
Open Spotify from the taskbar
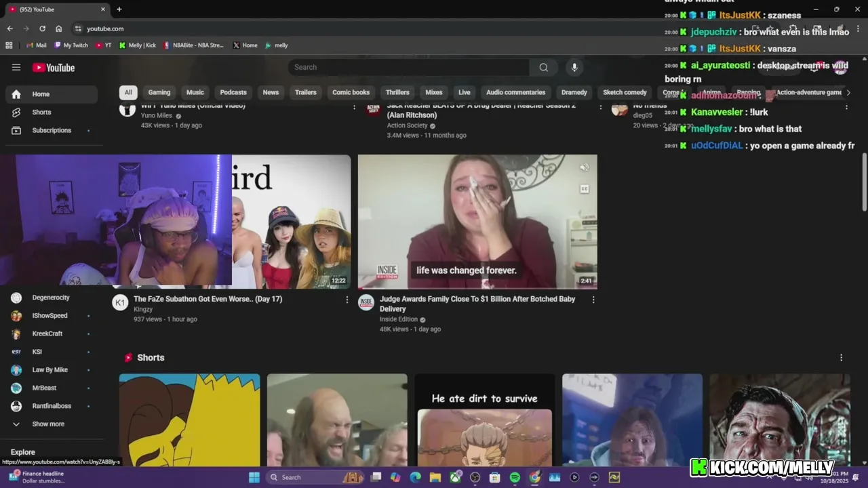click(515, 477)
